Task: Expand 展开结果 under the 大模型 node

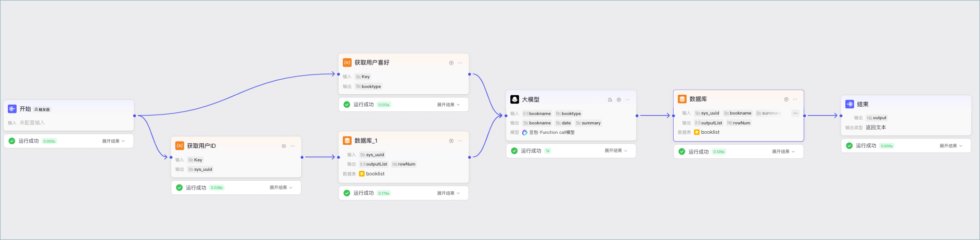Action: coord(616,151)
